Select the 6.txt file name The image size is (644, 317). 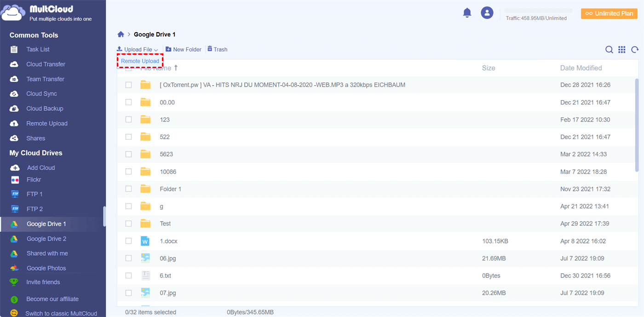[166, 276]
